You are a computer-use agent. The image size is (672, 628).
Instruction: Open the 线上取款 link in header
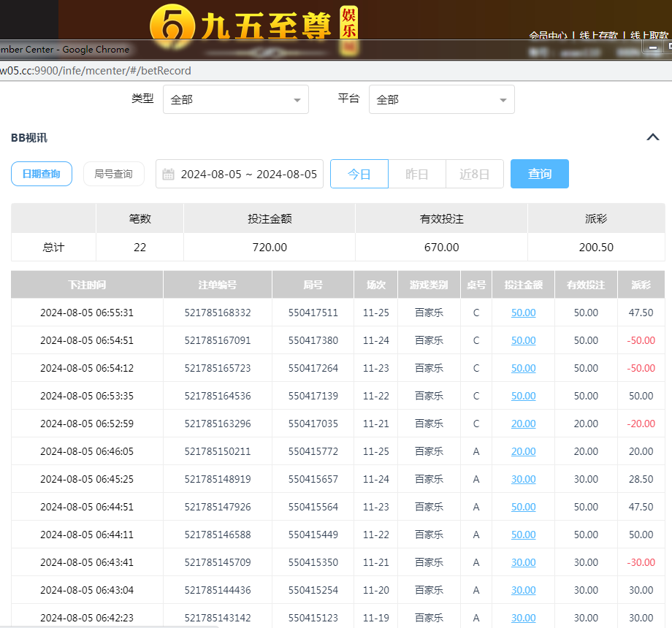649,35
